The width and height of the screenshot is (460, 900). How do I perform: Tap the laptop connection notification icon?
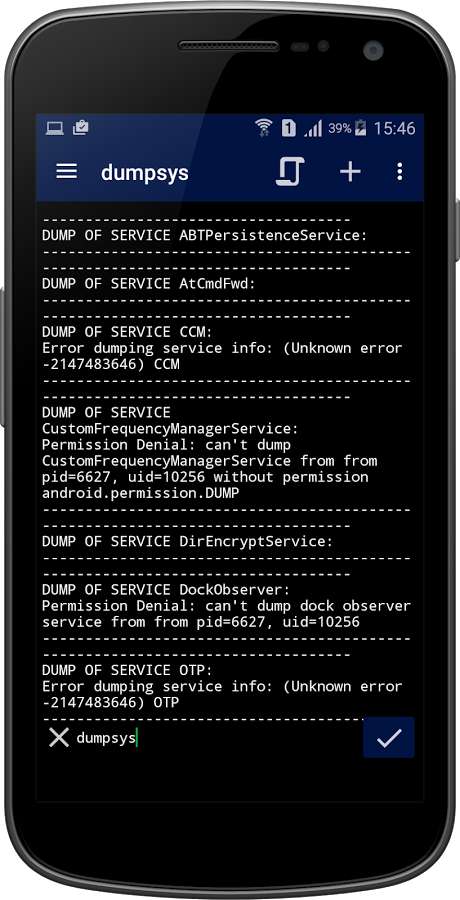point(55,128)
